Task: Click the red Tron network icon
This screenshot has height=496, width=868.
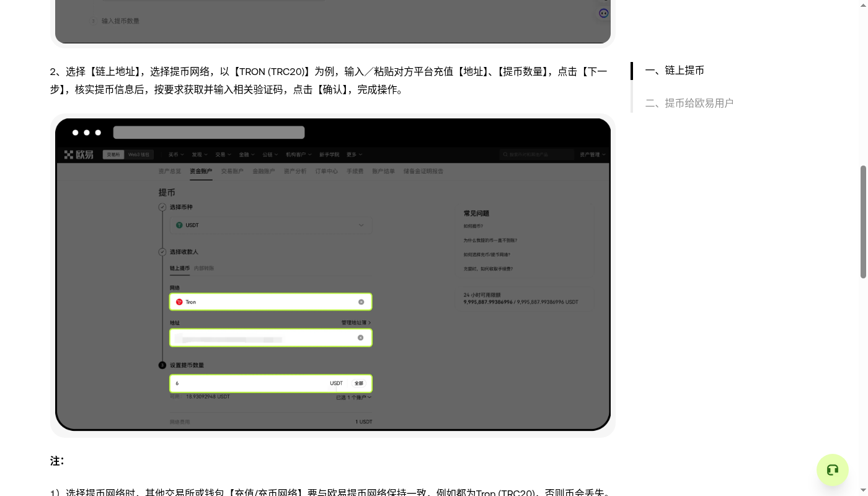Action: point(180,302)
